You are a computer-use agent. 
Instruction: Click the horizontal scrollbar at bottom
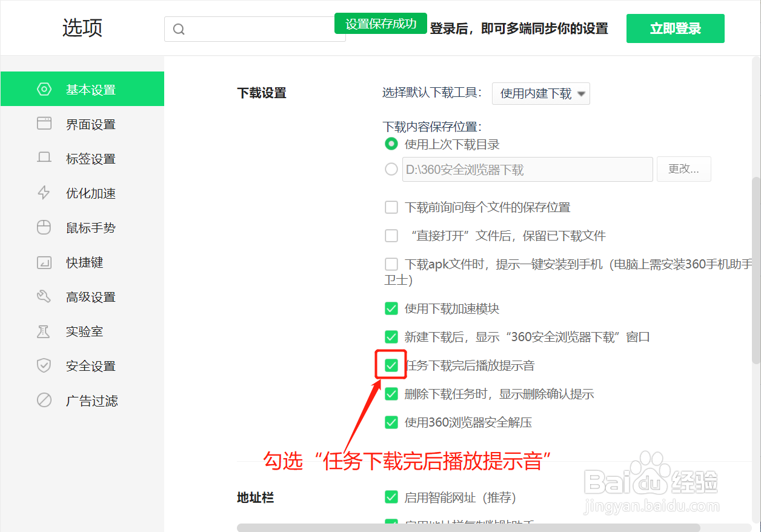pos(468,527)
